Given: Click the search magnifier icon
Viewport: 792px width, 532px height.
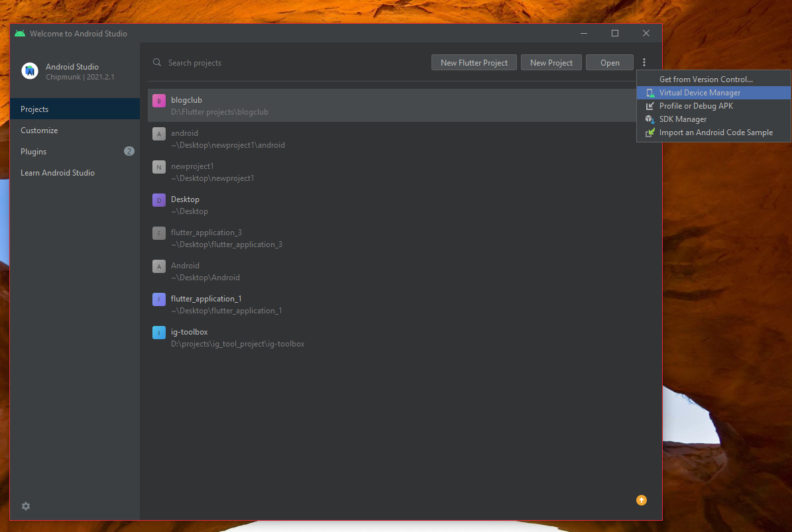Looking at the screenshot, I should coord(157,62).
